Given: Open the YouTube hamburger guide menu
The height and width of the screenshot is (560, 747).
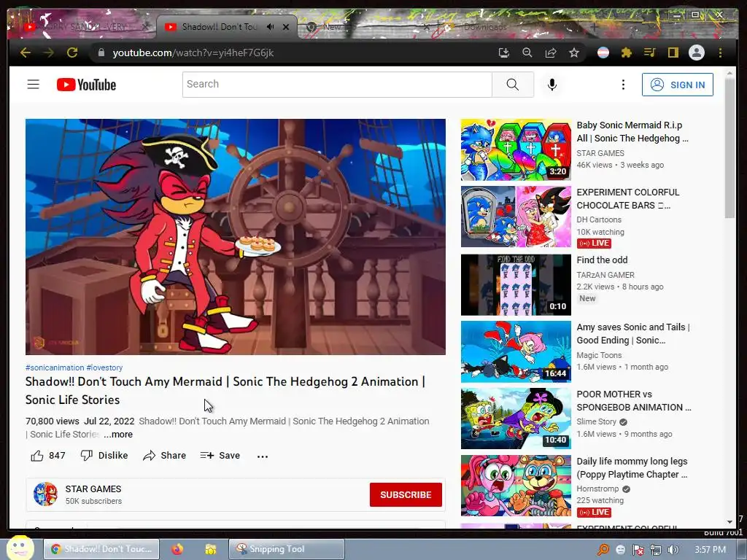Looking at the screenshot, I should coord(33,85).
